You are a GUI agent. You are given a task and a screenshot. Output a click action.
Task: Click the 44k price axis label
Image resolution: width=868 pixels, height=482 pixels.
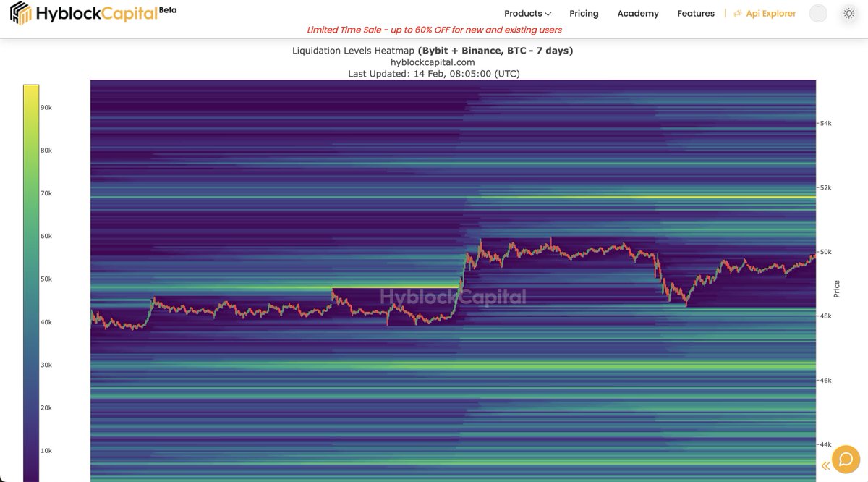pyautogui.click(x=825, y=445)
